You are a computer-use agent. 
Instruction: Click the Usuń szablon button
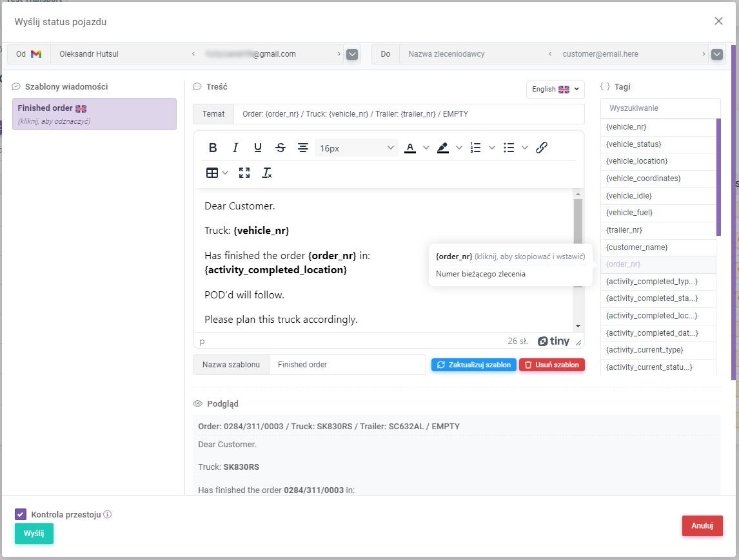point(552,365)
